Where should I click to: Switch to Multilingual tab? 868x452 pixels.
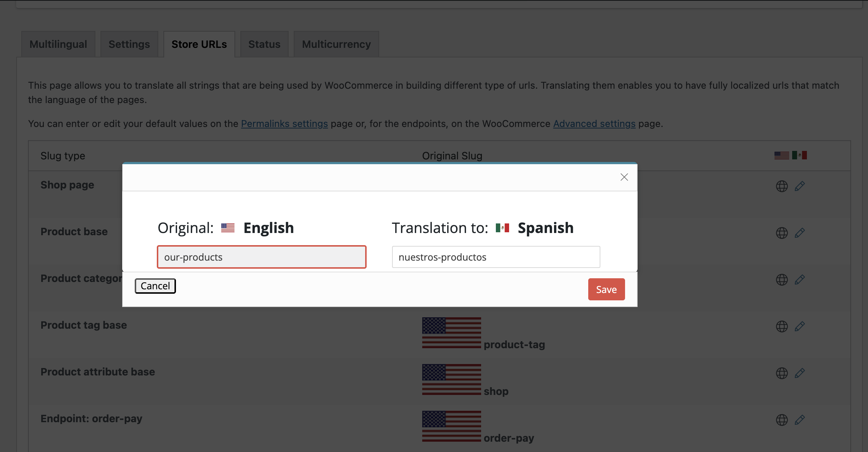coord(58,44)
